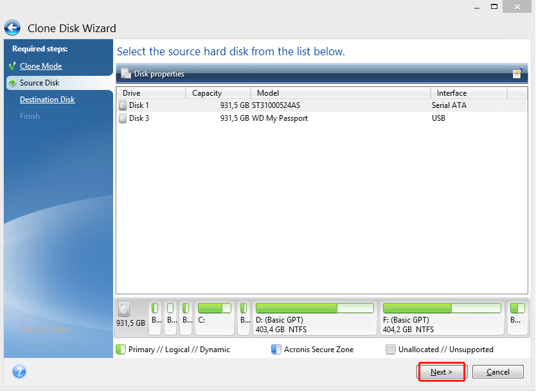This screenshot has height=392, width=536.
Task: Click the 931,5 GB disk icon in layout bar
Action: 124,310
